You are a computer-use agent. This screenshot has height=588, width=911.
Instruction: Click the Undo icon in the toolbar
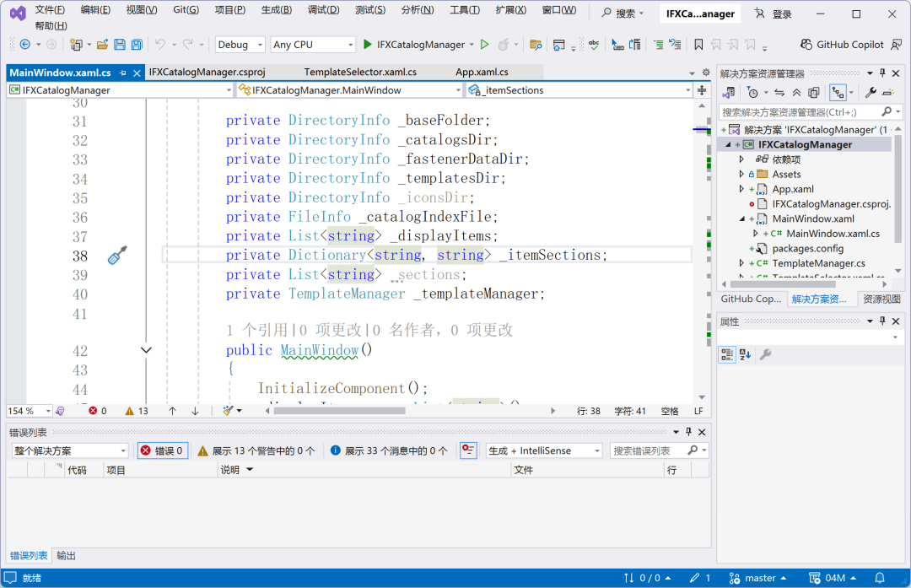(161, 44)
